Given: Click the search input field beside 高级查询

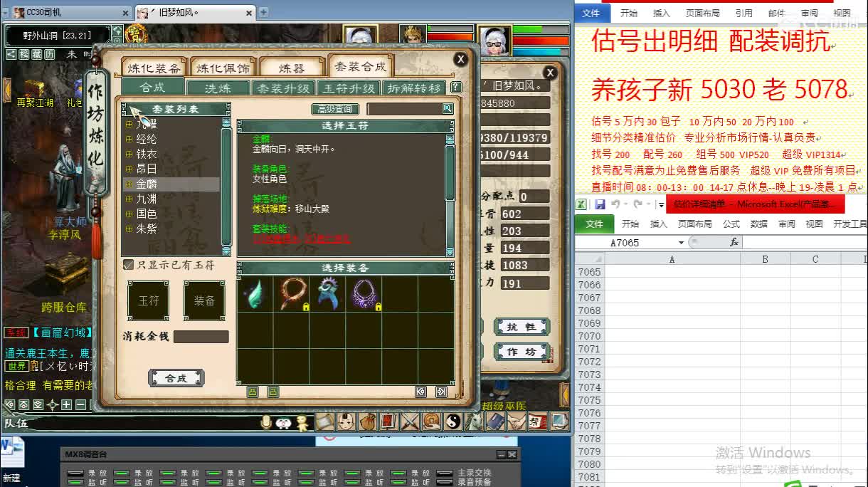Looking at the screenshot, I should [x=405, y=109].
